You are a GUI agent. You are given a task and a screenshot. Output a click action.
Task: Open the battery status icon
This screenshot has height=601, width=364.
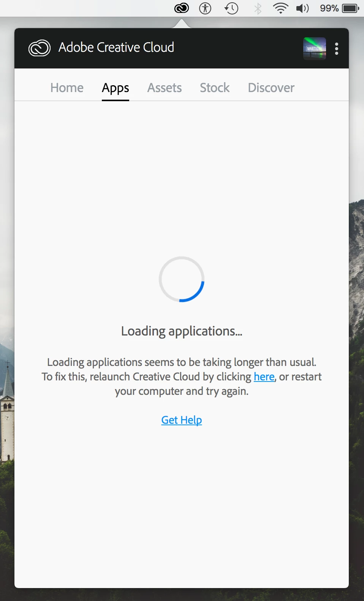click(351, 8)
